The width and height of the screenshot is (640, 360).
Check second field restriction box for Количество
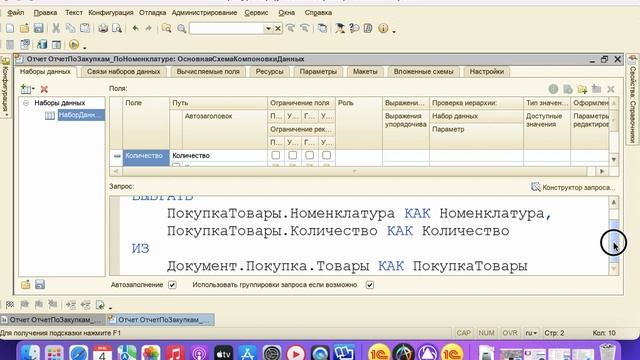point(293,155)
